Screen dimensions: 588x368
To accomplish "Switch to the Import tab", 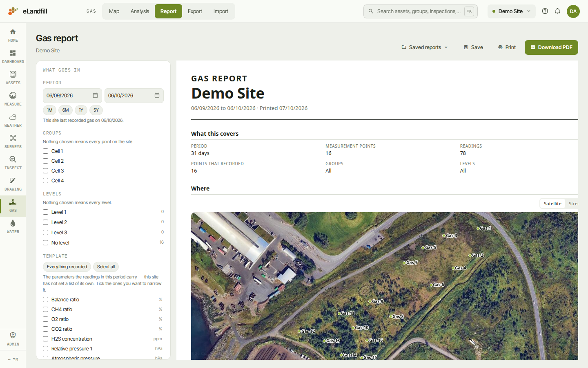I will [x=220, y=11].
